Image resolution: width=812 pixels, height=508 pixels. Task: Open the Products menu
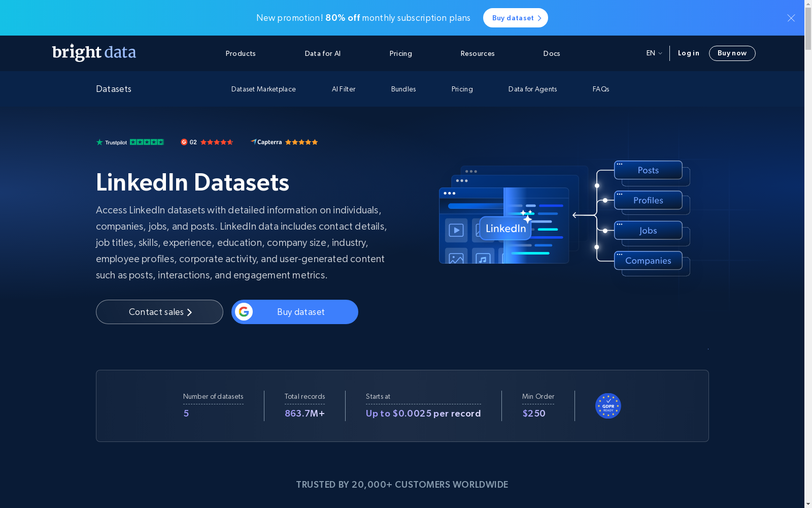click(x=241, y=53)
